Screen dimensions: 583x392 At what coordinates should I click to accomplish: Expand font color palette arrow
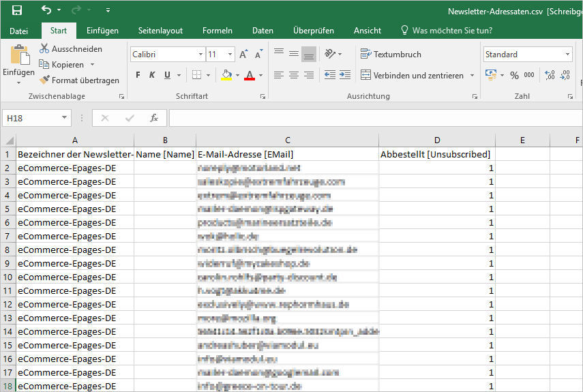260,76
